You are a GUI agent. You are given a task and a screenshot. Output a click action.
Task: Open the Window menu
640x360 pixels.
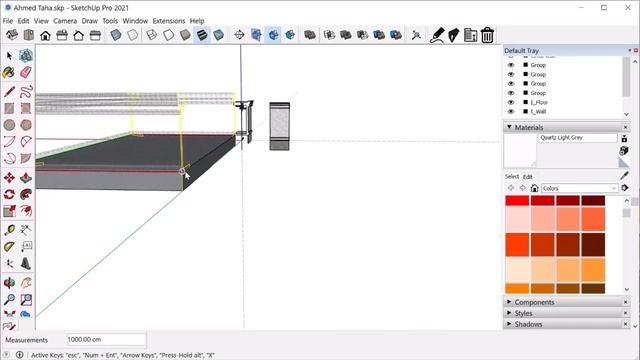(x=135, y=21)
